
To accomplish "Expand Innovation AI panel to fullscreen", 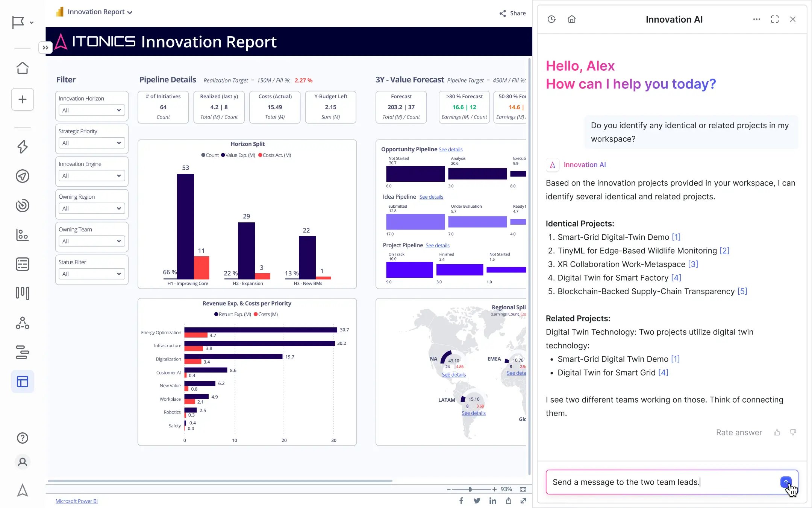I will [x=775, y=19].
